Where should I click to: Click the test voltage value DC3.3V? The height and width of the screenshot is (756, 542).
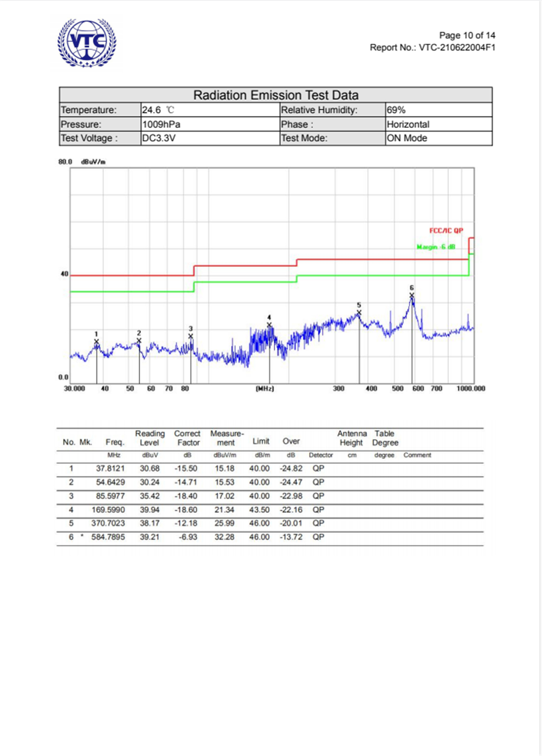[159, 138]
